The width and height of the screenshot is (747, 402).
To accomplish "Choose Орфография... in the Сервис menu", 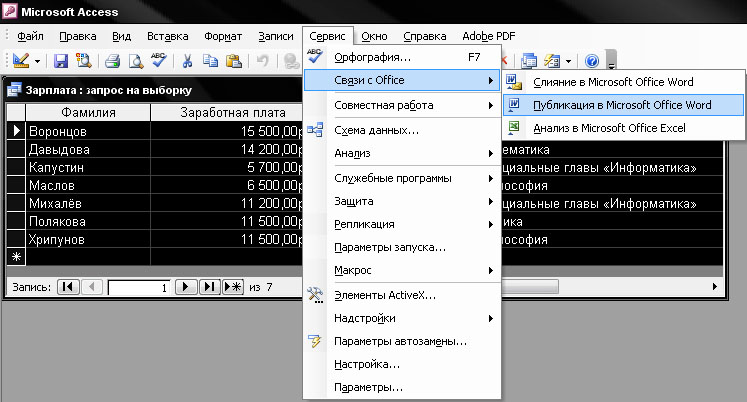I will coord(402,57).
